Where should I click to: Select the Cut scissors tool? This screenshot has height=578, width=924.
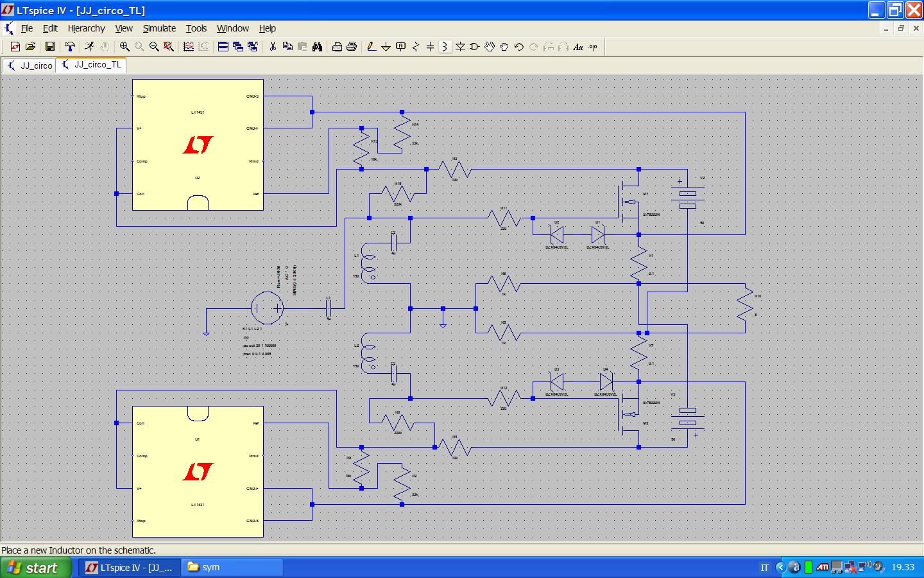coord(273,47)
